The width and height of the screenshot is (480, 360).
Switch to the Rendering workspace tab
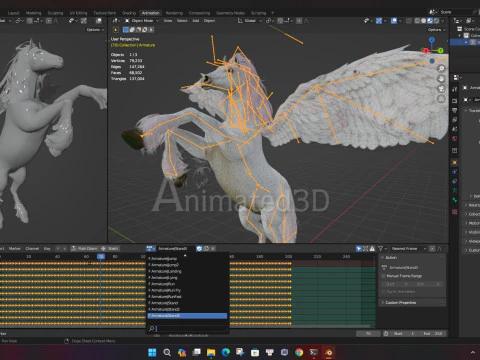coord(174,13)
